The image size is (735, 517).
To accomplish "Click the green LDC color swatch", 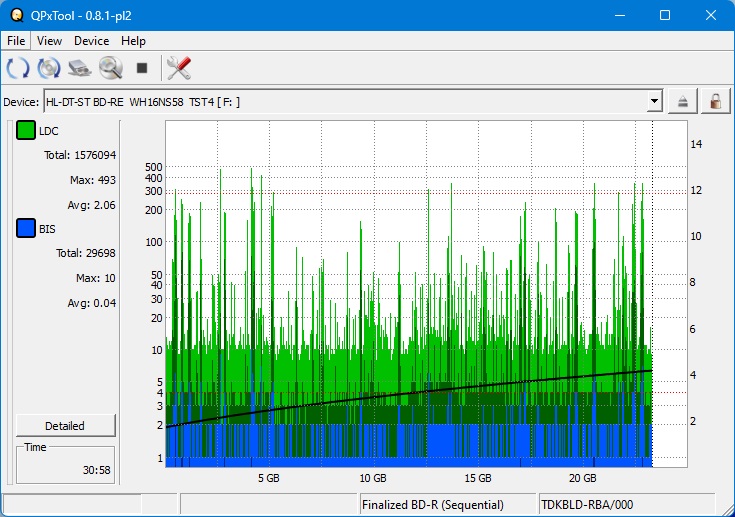I will [x=26, y=130].
